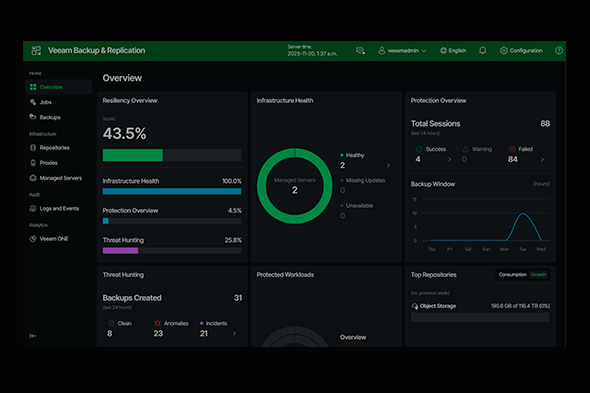Expand the veeamadmin dropdown chevron
The width and height of the screenshot is (590, 393).
coord(424,50)
